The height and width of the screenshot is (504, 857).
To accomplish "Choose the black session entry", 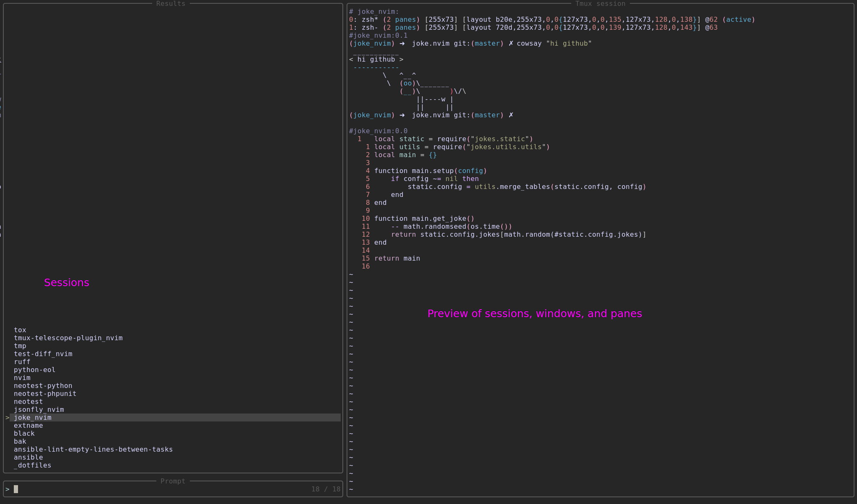I will [x=24, y=434].
